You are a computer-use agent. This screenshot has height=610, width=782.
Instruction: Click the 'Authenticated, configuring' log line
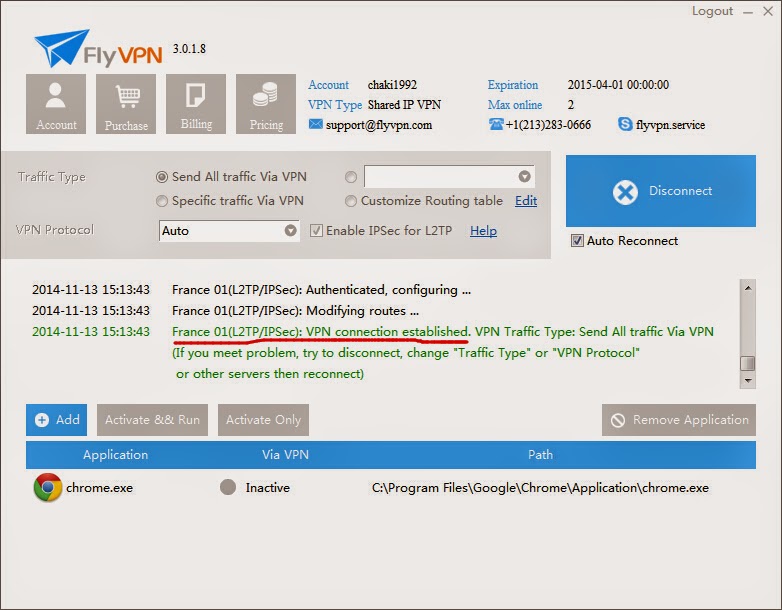(x=321, y=290)
